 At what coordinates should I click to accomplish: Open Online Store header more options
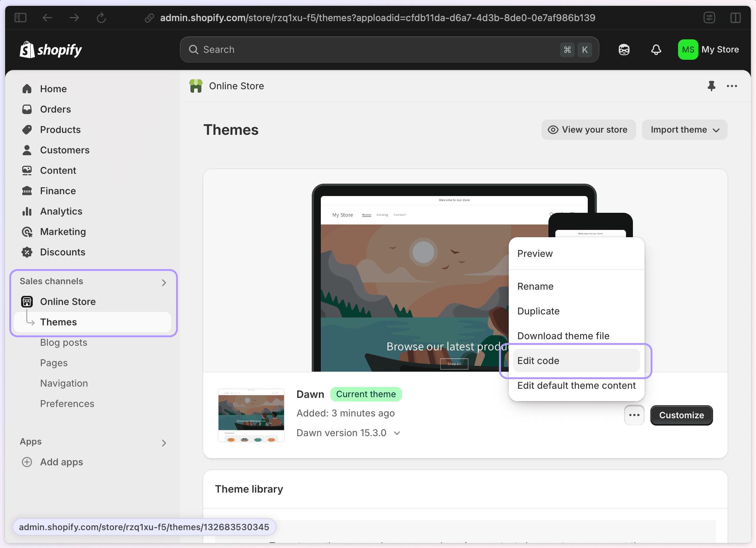pyautogui.click(x=732, y=86)
